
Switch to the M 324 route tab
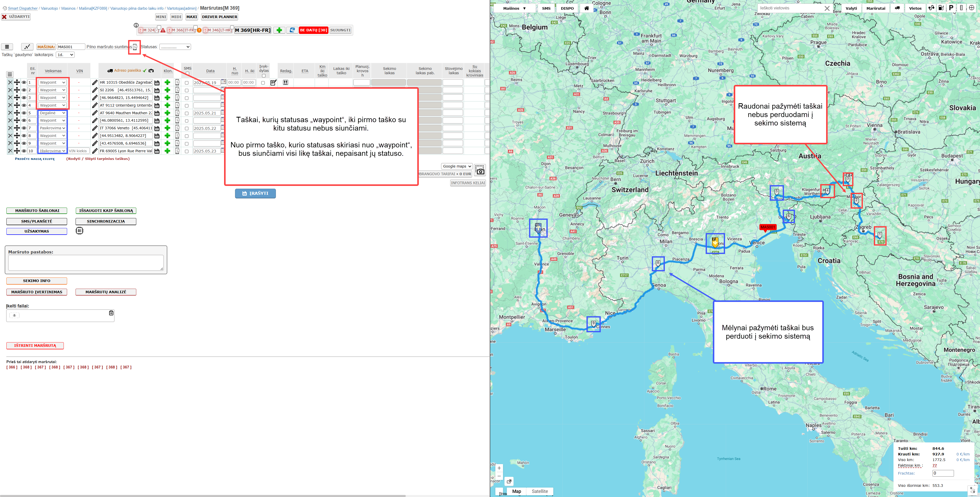(148, 30)
